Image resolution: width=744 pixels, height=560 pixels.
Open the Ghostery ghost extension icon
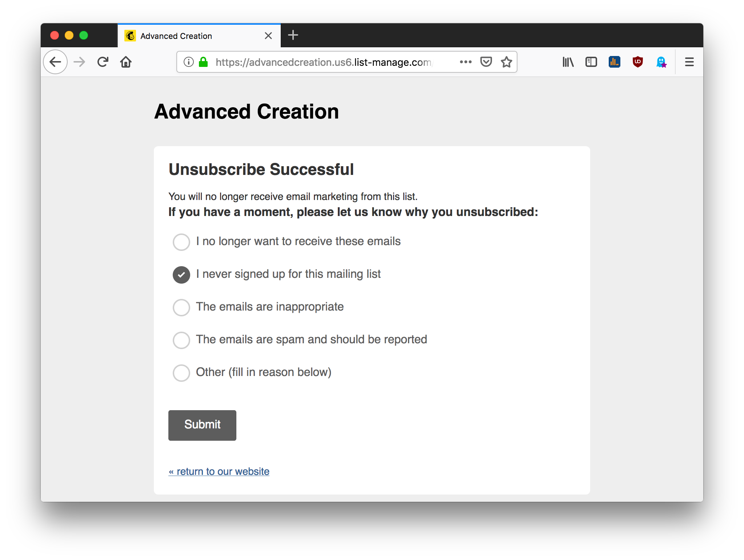click(661, 62)
